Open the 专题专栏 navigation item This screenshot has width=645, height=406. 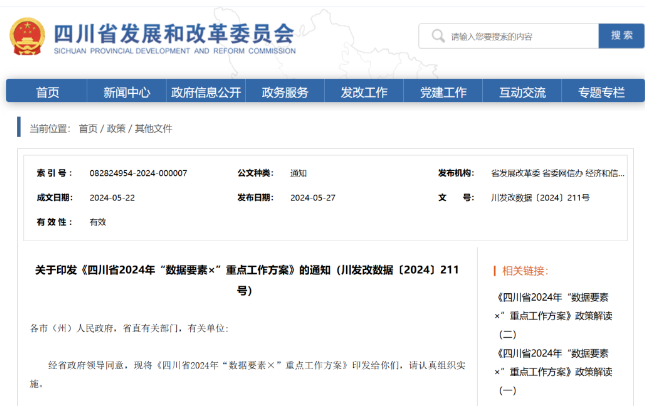pyautogui.click(x=601, y=92)
